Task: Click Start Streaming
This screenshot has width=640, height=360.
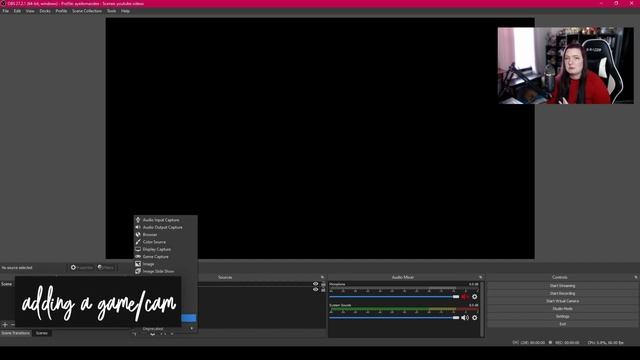Action: [x=562, y=286]
